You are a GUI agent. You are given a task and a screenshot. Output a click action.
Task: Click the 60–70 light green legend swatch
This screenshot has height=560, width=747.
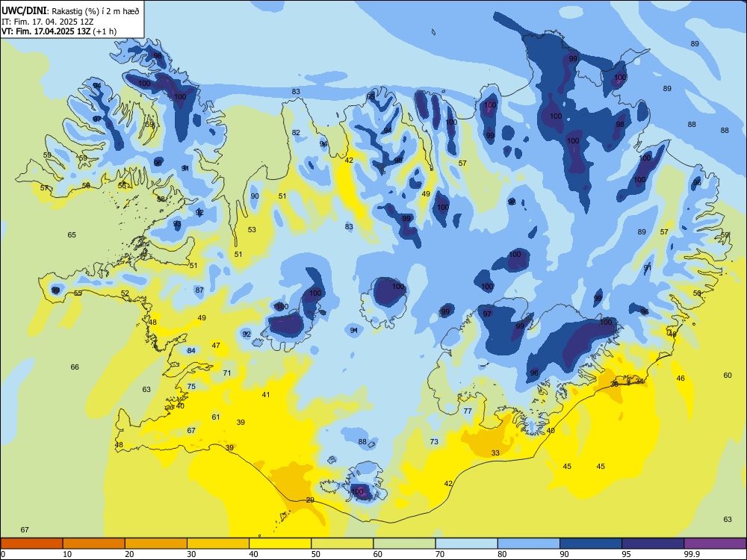pyautogui.click(x=404, y=544)
